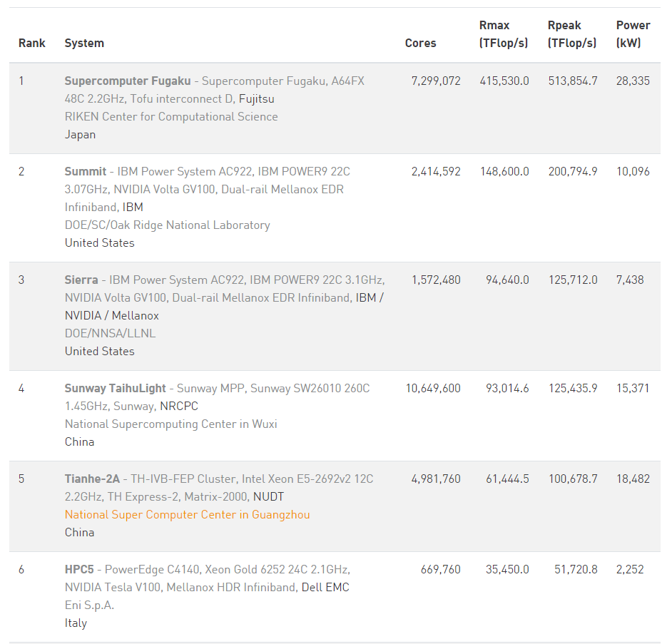Screen dimensions: 667x644
Task: Open the DOE/NNSA/LLNL site link
Action: pos(110,334)
